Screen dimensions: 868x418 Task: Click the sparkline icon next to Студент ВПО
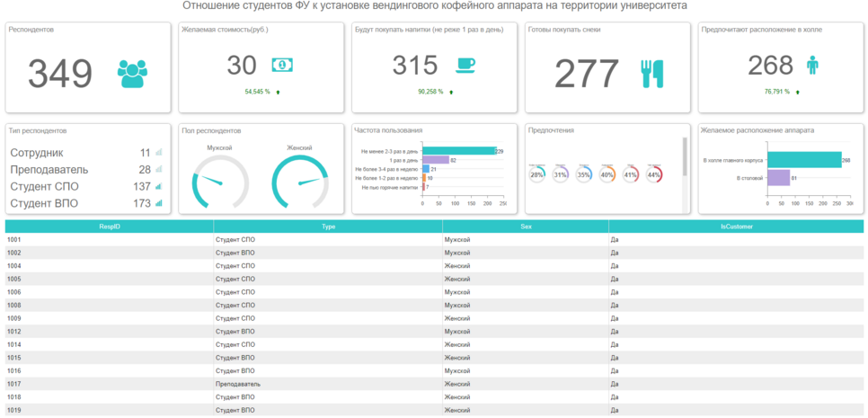coord(159,203)
